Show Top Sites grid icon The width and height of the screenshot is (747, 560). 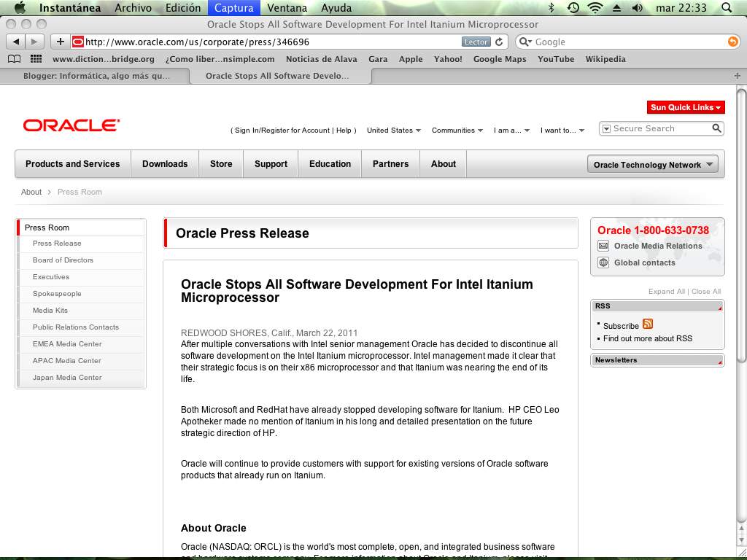tap(36, 59)
